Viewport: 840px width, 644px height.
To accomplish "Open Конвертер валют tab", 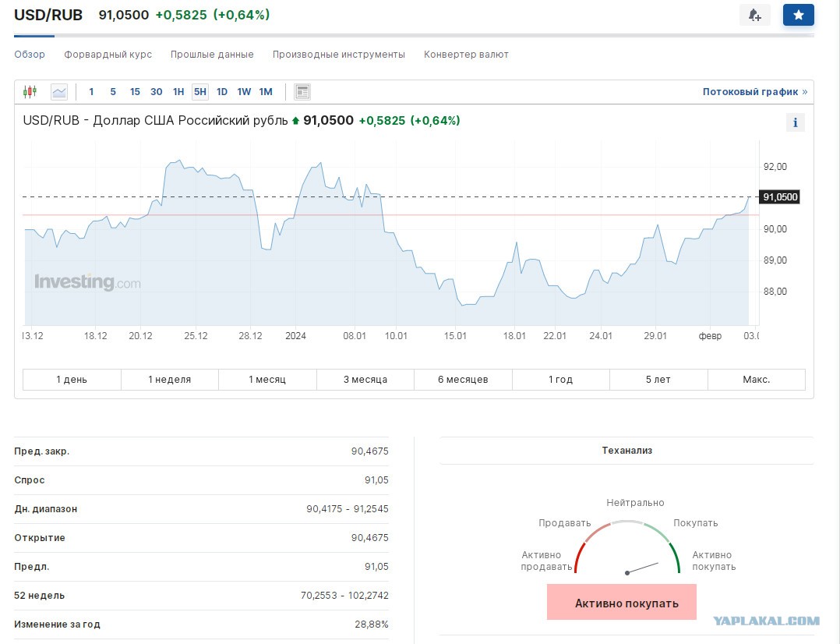I will 466,55.
